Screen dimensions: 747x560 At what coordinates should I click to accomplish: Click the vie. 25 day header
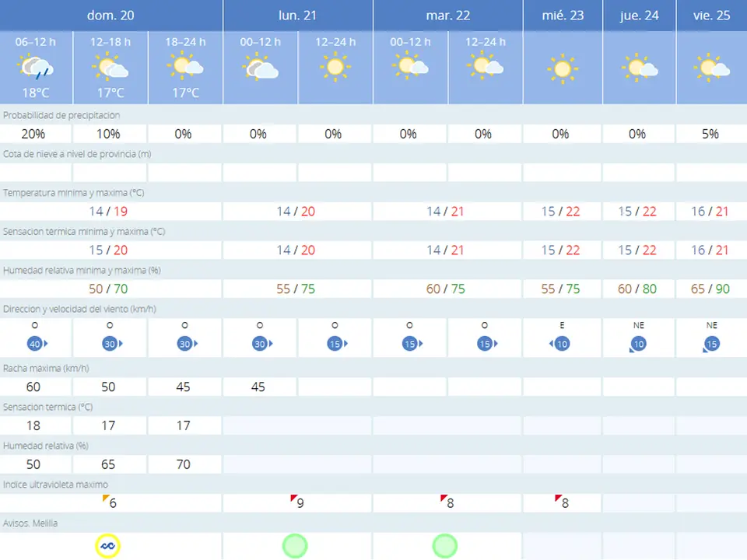click(712, 16)
